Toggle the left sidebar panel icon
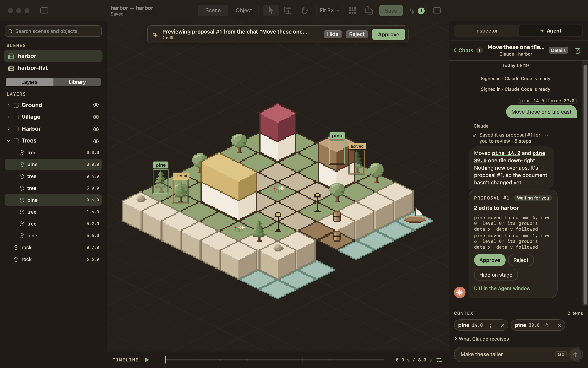 click(x=44, y=10)
